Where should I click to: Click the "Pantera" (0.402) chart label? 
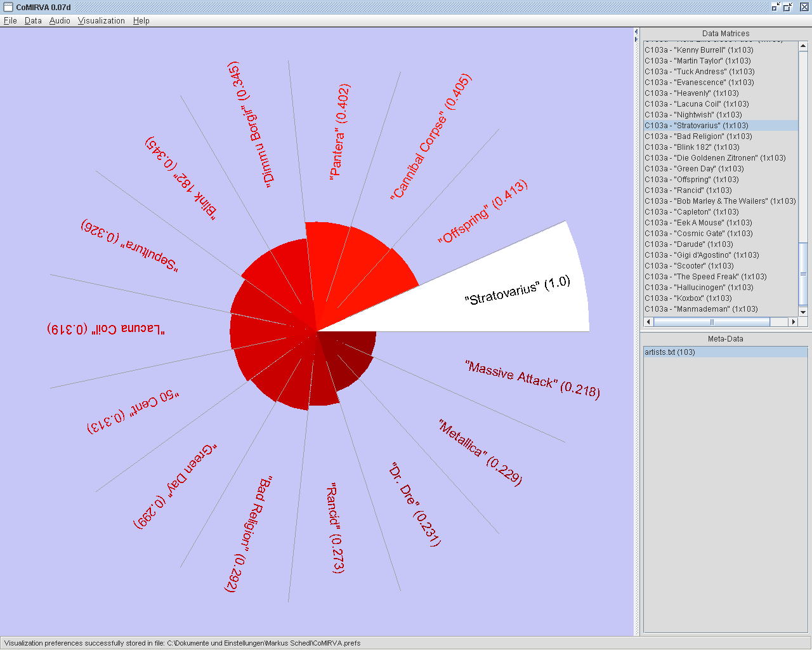click(x=340, y=131)
